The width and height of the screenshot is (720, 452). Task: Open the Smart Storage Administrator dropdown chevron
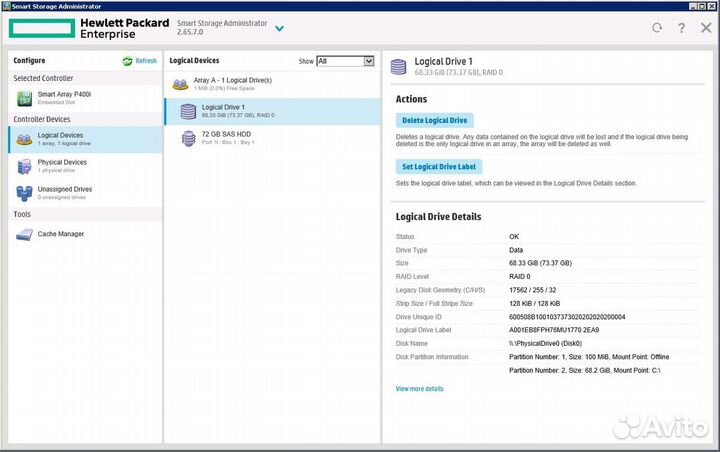coord(279,28)
